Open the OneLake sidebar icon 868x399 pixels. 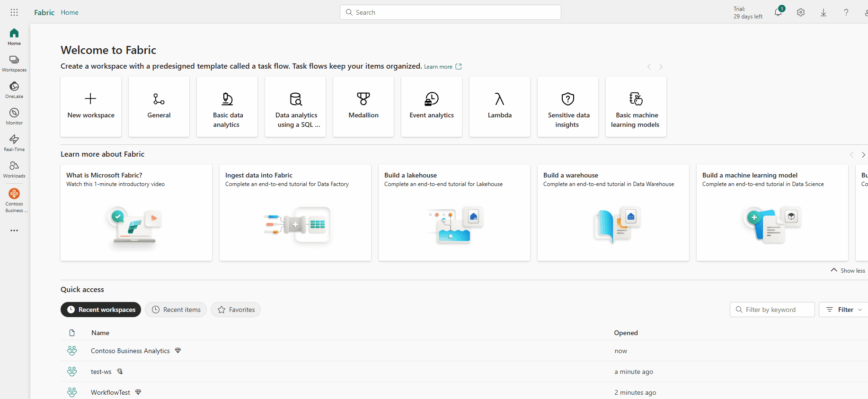tap(14, 89)
